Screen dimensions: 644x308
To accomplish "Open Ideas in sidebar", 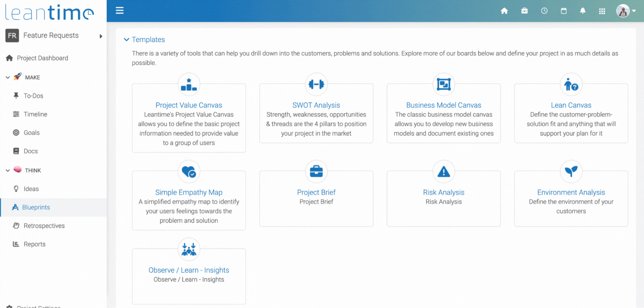I will coord(31,189).
